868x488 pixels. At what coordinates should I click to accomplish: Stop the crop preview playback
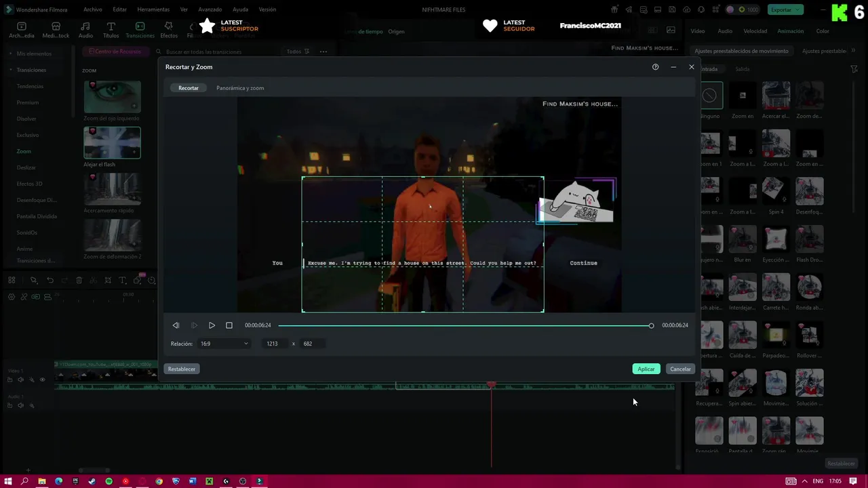tap(229, 325)
